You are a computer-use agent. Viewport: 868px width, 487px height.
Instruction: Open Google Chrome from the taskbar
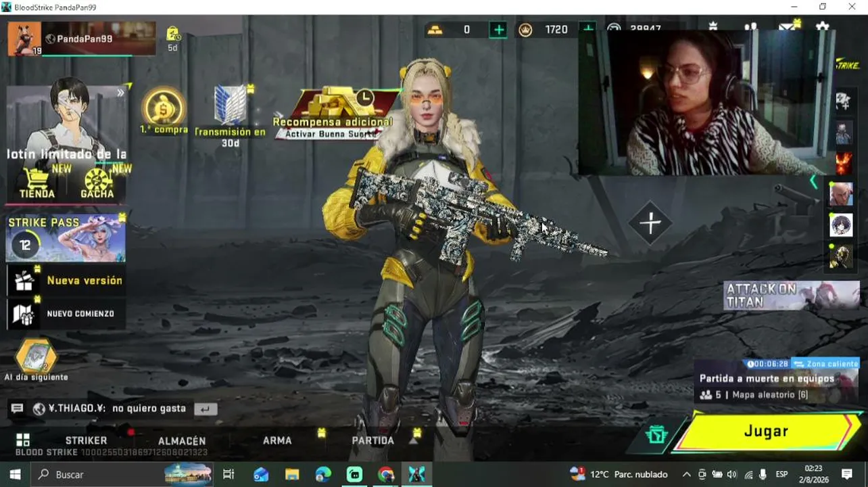(386, 474)
